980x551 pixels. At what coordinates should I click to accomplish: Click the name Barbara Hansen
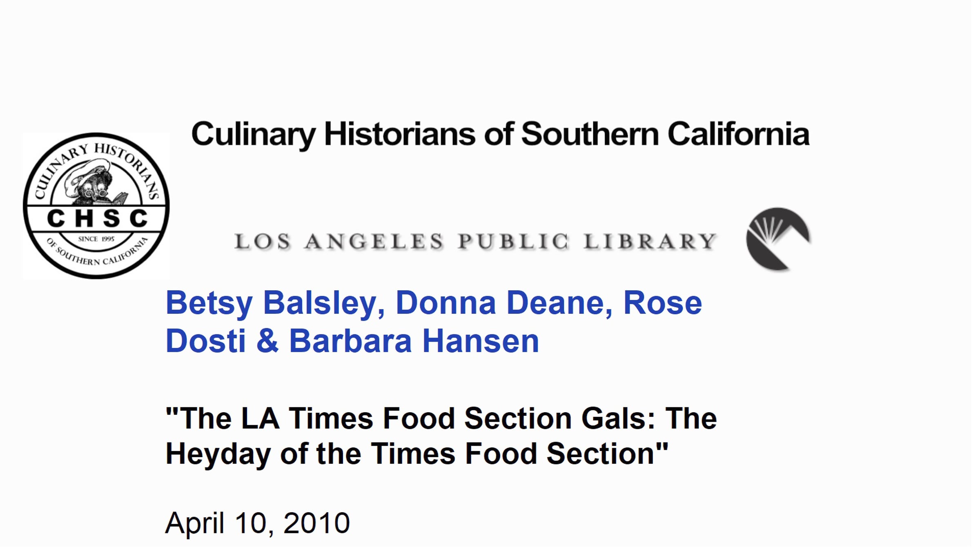click(x=414, y=341)
